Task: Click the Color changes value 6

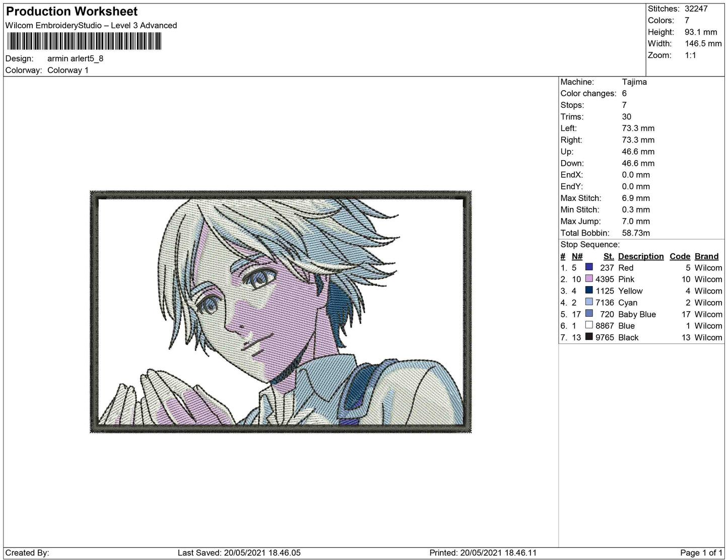Action: (625, 93)
